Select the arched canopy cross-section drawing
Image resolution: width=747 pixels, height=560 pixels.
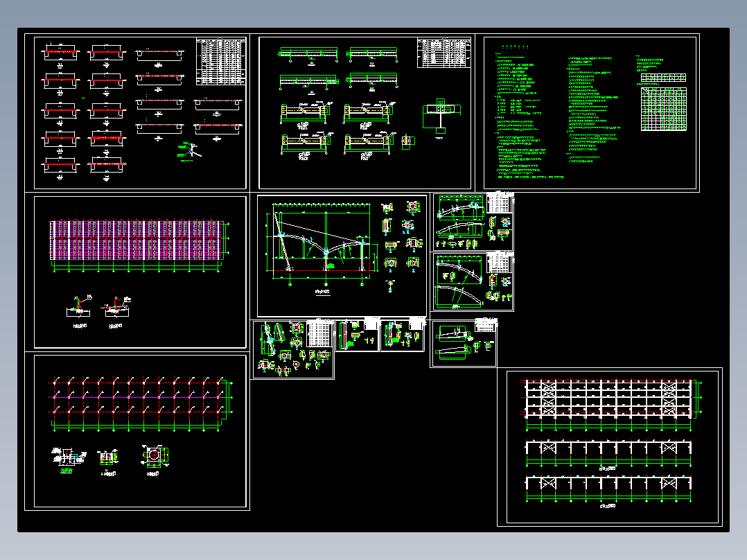(323, 245)
